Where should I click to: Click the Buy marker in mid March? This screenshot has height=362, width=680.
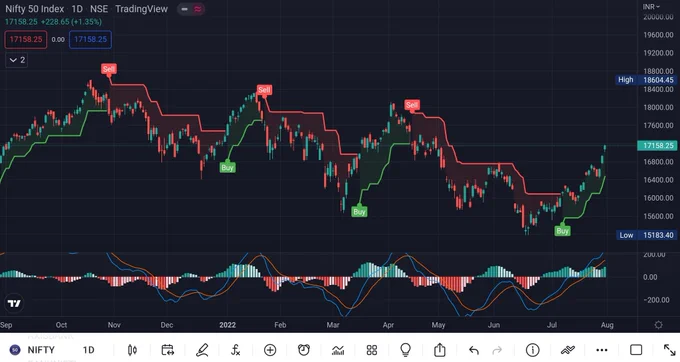[359, 212]
